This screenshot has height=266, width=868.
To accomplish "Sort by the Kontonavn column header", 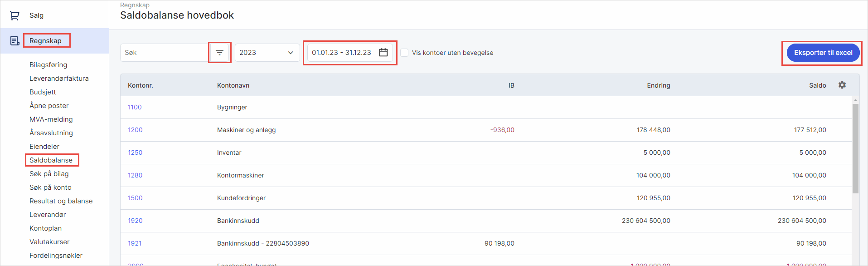I will pyautogui.click(x=233, y=85).
